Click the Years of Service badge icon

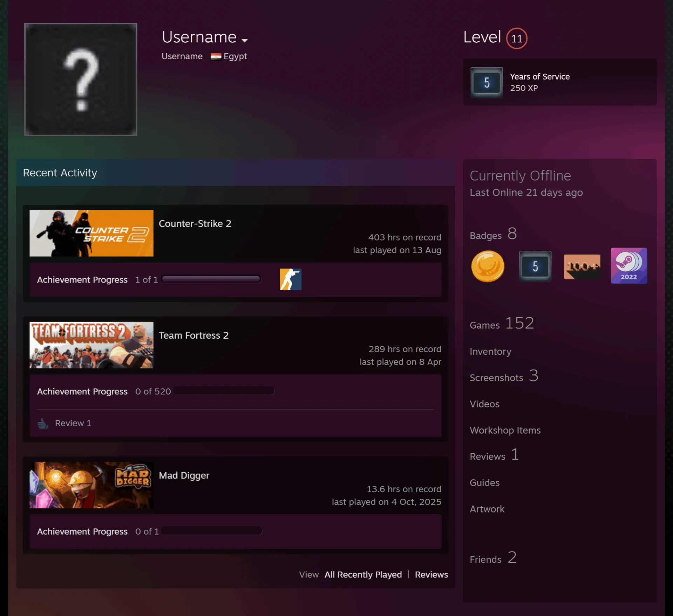click(487, 82)
